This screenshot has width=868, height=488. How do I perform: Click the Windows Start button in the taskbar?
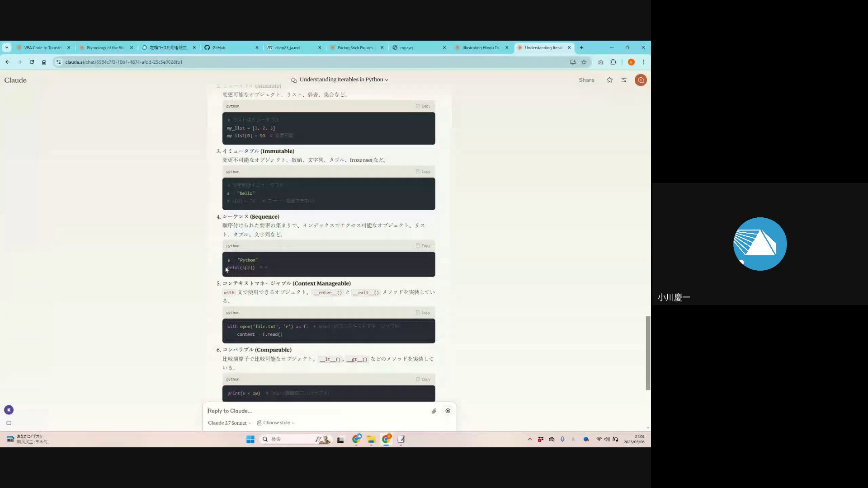pyautogui.click(x=250, y=439)
